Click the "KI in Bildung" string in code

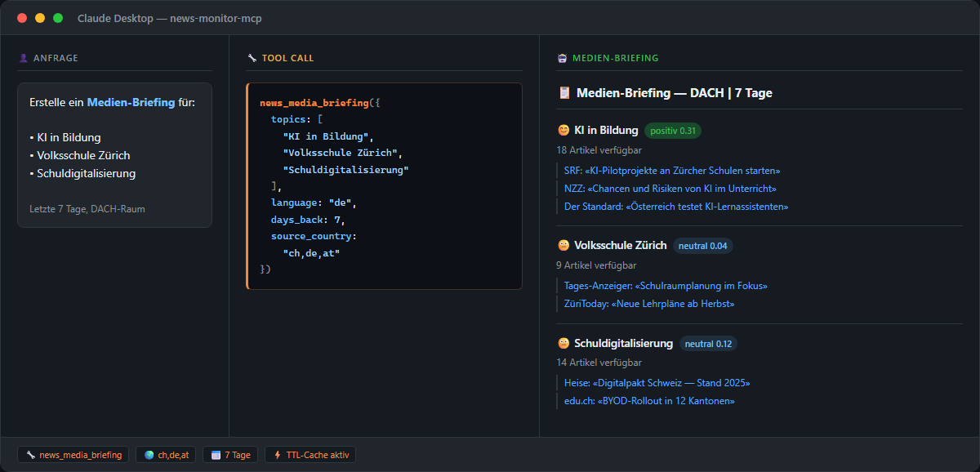(x=327, y=136)
